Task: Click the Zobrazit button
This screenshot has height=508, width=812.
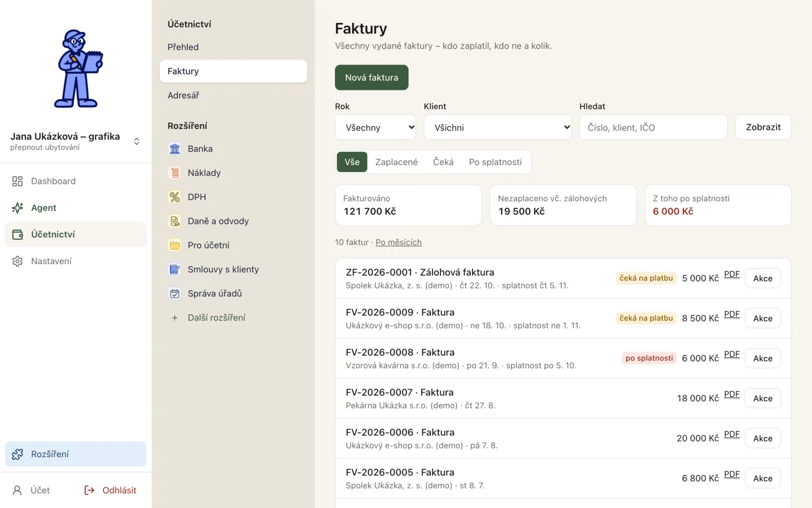Action: (763, 127)
